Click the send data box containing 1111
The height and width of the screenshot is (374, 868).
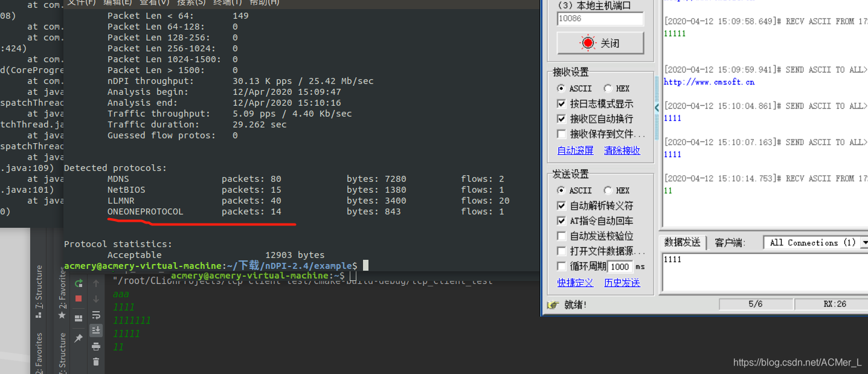pyautogui.click(x=765, y=272)
